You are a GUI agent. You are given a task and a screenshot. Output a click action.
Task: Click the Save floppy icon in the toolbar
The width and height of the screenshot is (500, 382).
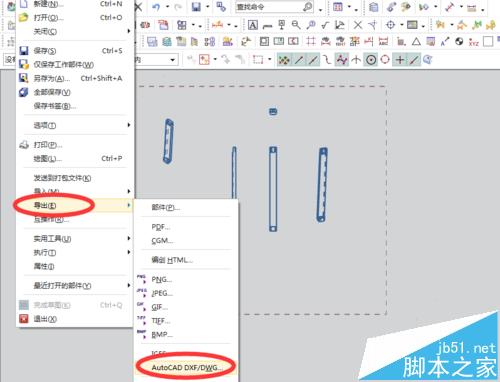(196, 7)
